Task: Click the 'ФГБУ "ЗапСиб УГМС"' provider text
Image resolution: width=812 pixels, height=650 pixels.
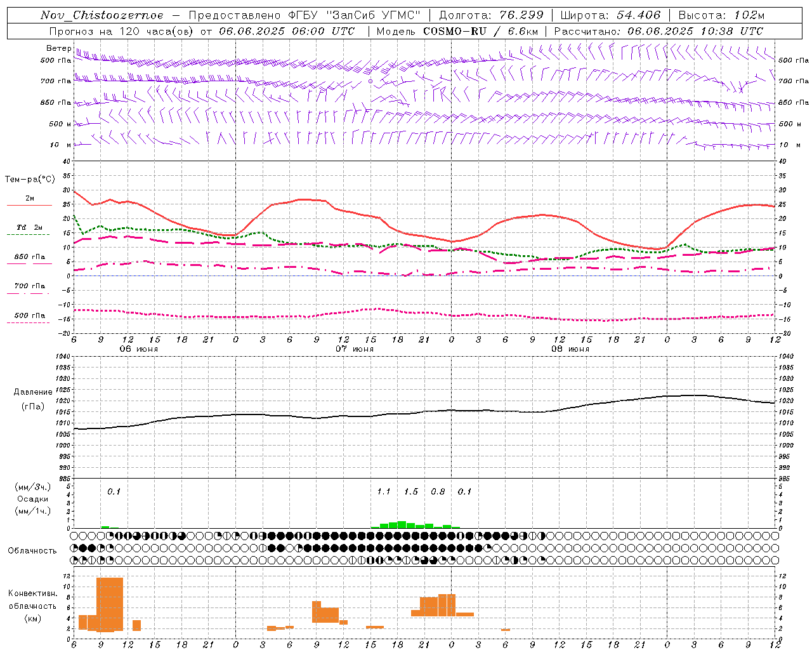Action: pyautogui.click(x=355, y=15)
